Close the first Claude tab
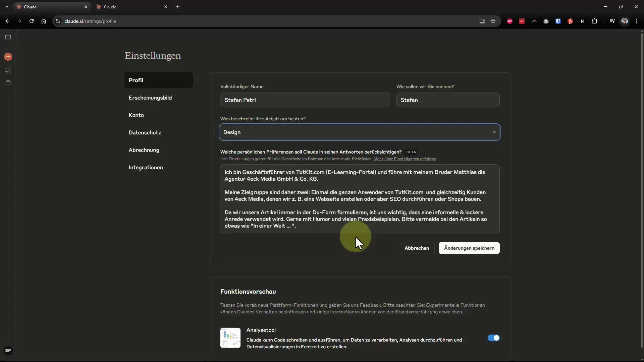 coord(86,7)
